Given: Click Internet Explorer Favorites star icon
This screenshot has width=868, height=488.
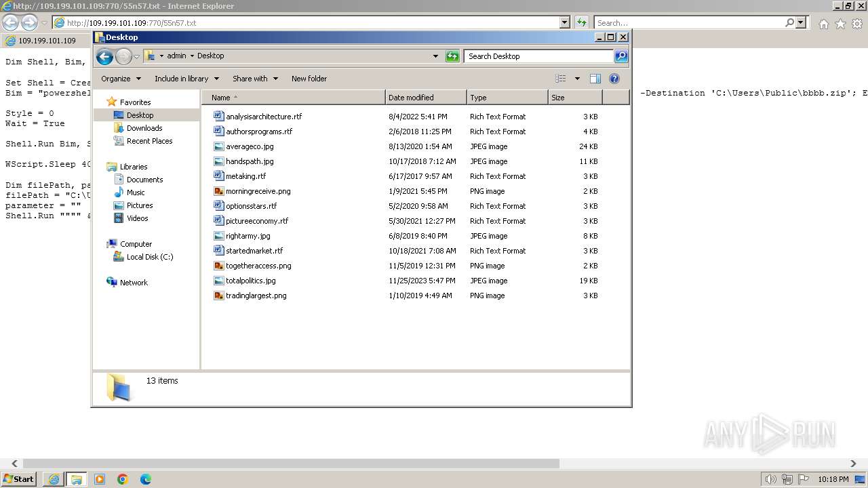Looking at the screenshot, I should pos(840,24).
